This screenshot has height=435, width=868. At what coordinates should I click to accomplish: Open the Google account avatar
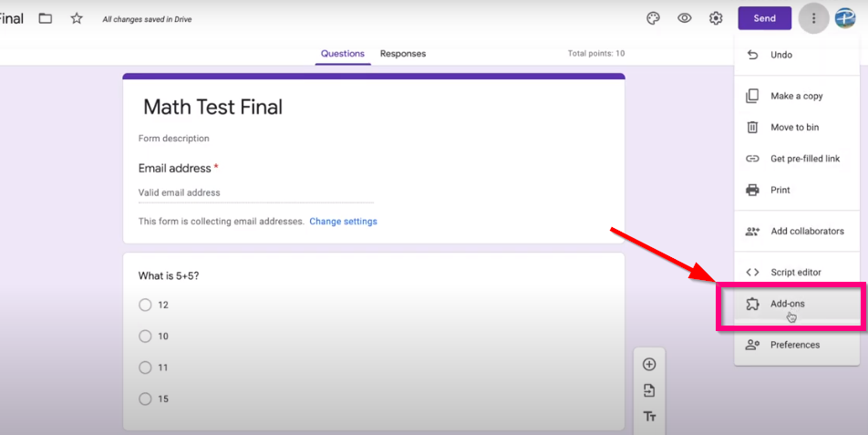click(x=845, y=18)
